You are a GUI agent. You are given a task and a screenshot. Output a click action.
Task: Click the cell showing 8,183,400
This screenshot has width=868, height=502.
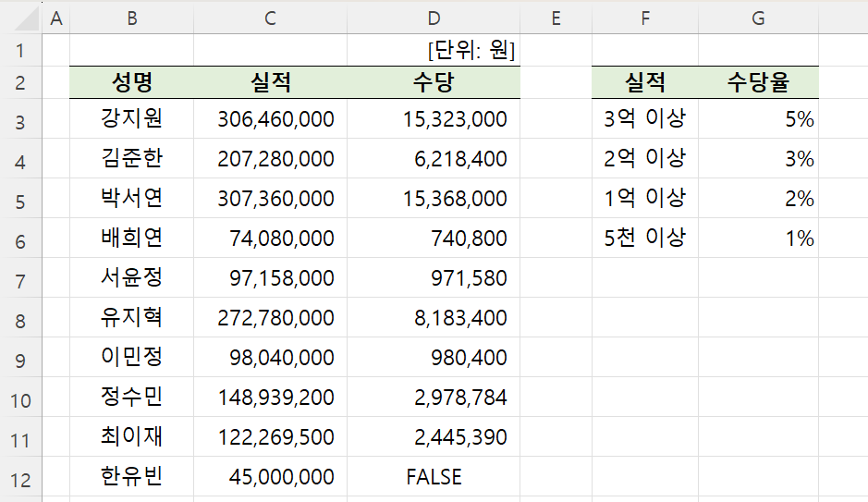click(434, 318)
